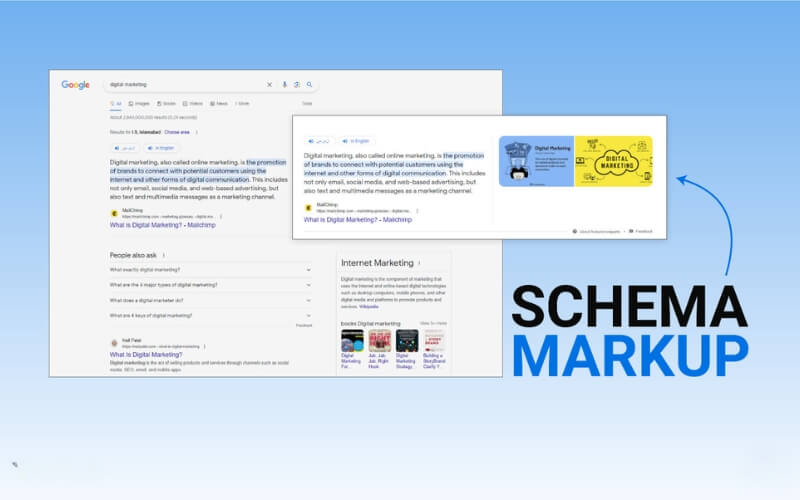Click the 'People also ask' heading

[x=133, y=255]
